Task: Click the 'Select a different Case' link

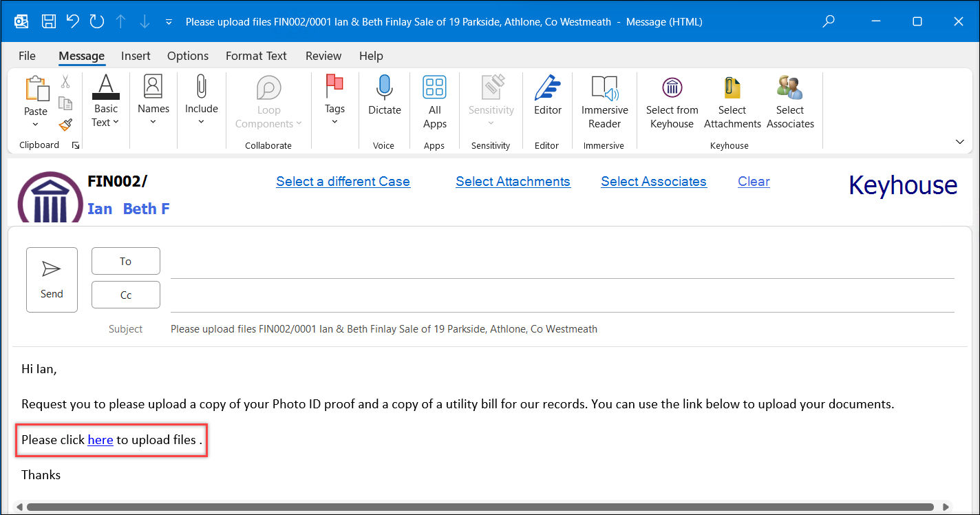Action: pyautogui.click(x=343, y=182)
